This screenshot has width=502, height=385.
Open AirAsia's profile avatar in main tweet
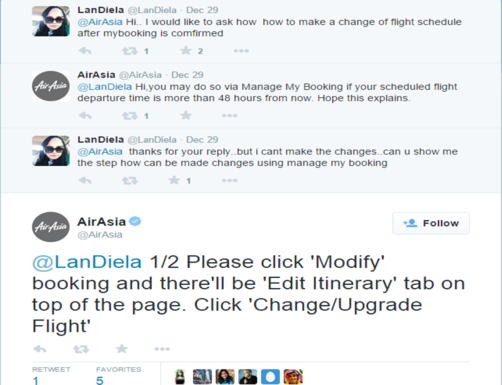(x=51, y=227)
